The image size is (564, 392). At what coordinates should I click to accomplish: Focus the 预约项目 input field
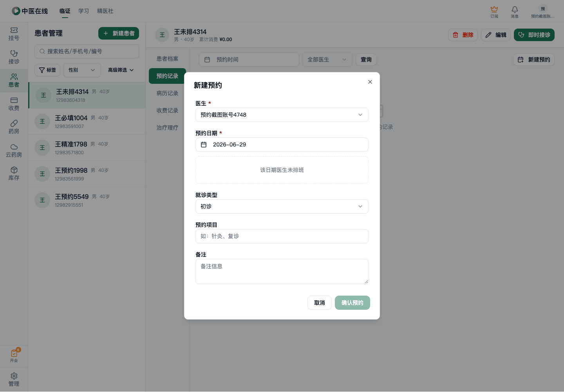tap(282, 236)
